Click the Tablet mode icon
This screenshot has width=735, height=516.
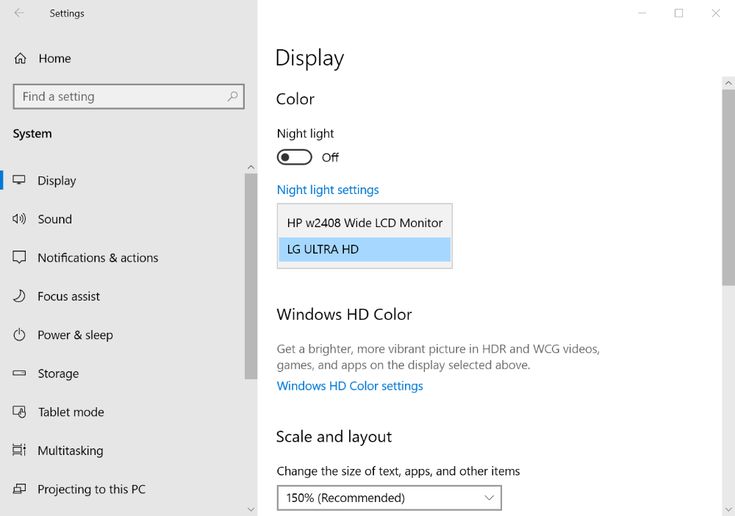19,411
